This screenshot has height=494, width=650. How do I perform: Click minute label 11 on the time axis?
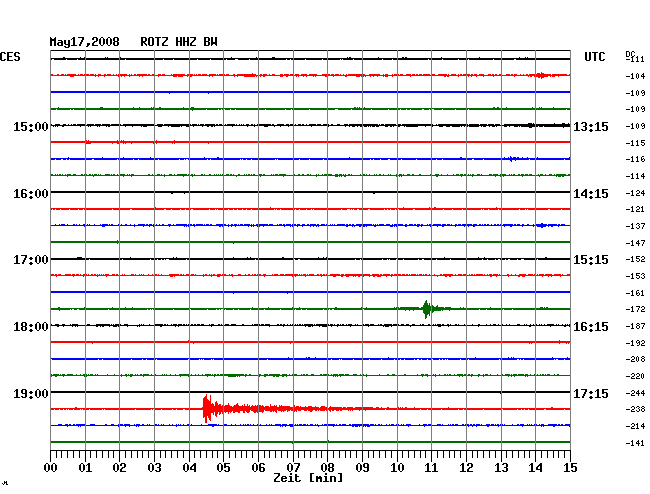tap(431, 468)
